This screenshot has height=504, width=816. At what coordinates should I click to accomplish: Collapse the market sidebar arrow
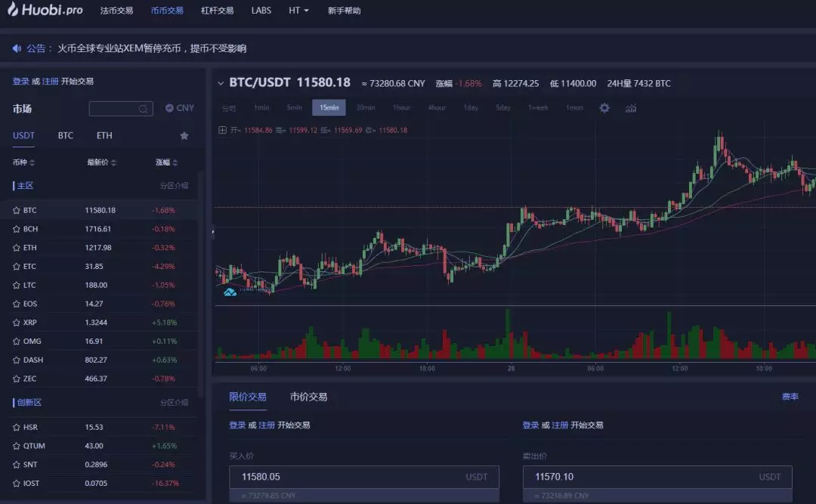(212, 233)
